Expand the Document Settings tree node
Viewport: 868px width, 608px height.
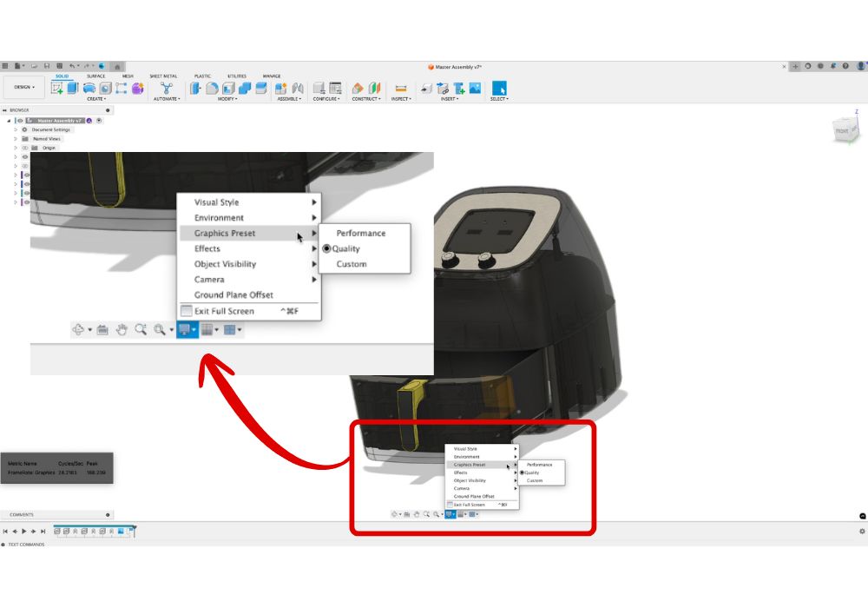pos(15,129)
